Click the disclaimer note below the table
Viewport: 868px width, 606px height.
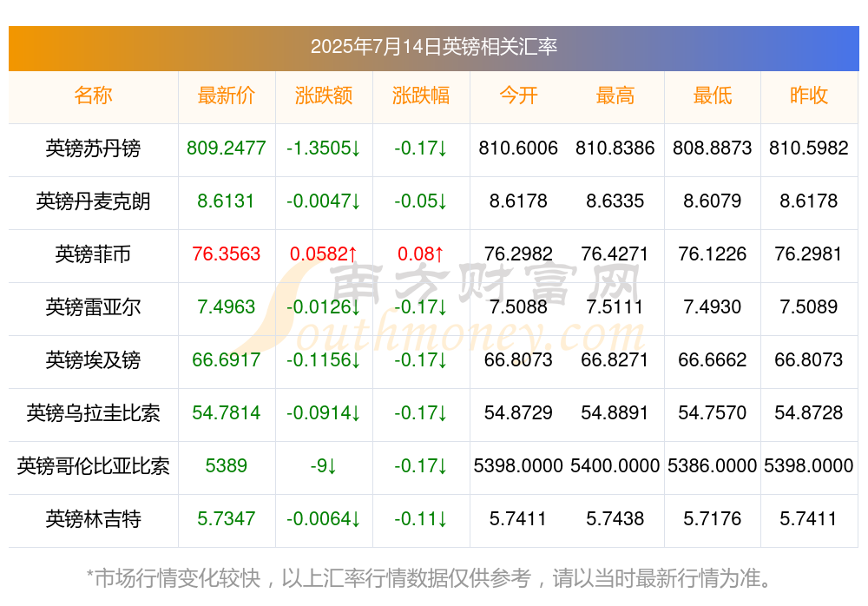(x=429, y=578)
